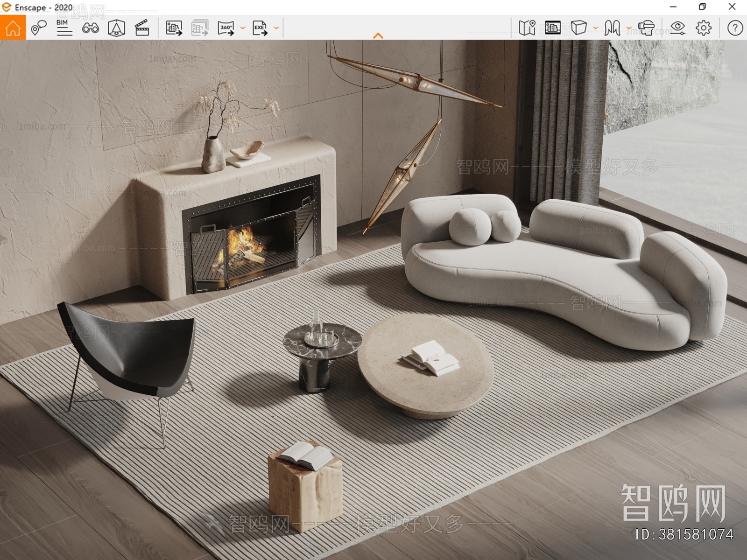This screenshot has height=560, width=747.
Task: Restore down the Enscape window
Action: click(x=702, y=7)
